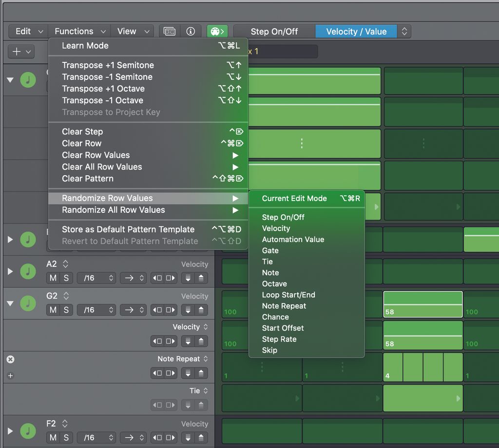The width and height of the screenshot is (499, 448).
Task: Open the /16 step rate dropdown on A2
Action: coord(96,278)
